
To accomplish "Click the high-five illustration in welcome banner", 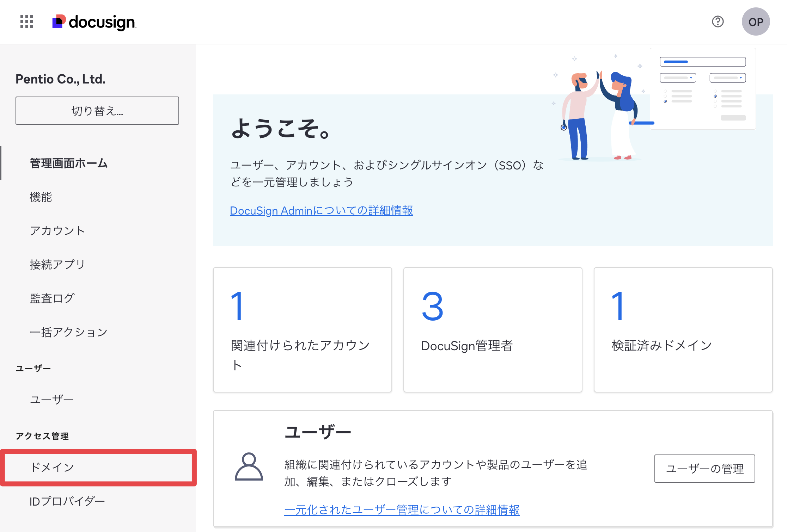I will [x=654, y=106].
